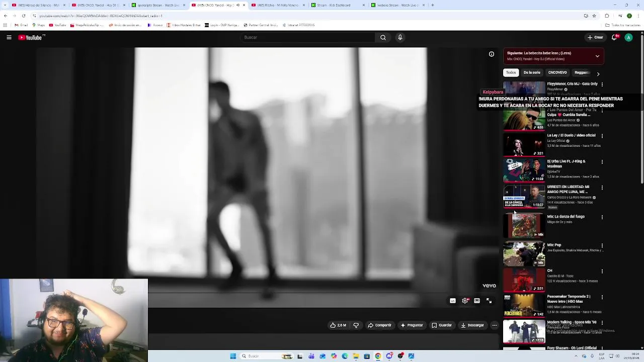Go back in Chrome
The image size is (644, 362).
(x=6, y=16)
